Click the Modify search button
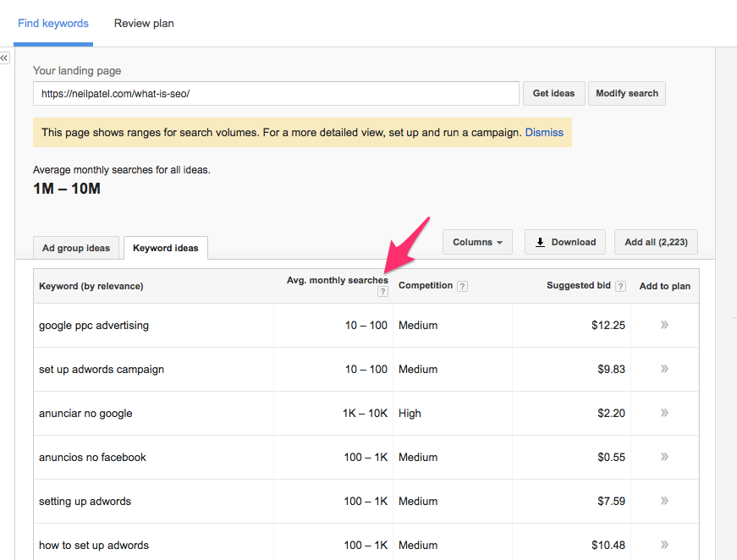Image resolution: width=737 pixels, height=560 pixels. (x=626, y=93)
